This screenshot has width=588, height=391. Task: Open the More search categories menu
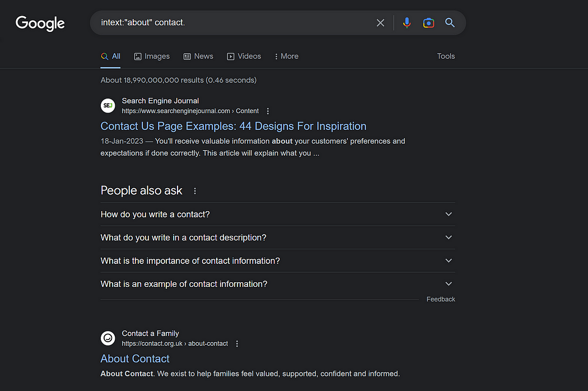(287, 56)
